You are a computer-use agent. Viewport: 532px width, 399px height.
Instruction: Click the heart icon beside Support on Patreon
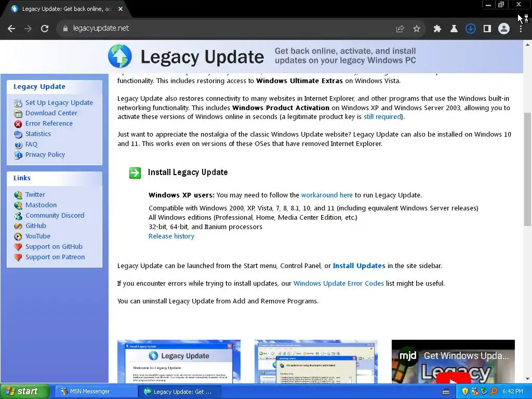(18, 258)
